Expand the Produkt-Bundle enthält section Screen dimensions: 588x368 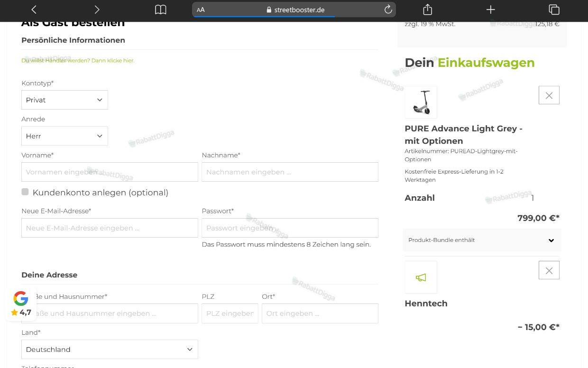point(482,240)
